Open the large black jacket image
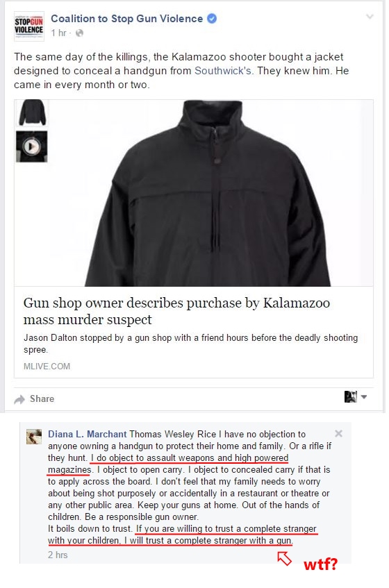 (208, 193)
